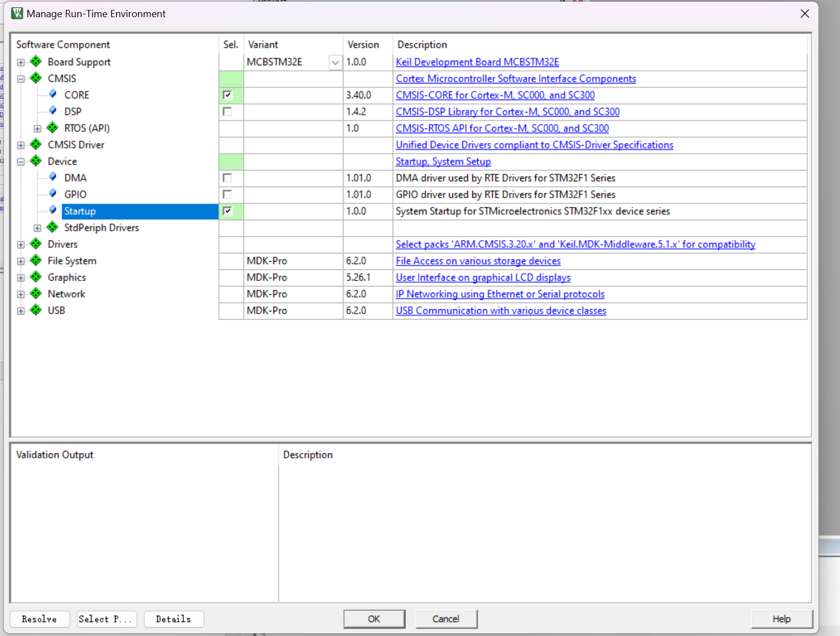Open User Interface on graphical LCD link

click(483, 278)
